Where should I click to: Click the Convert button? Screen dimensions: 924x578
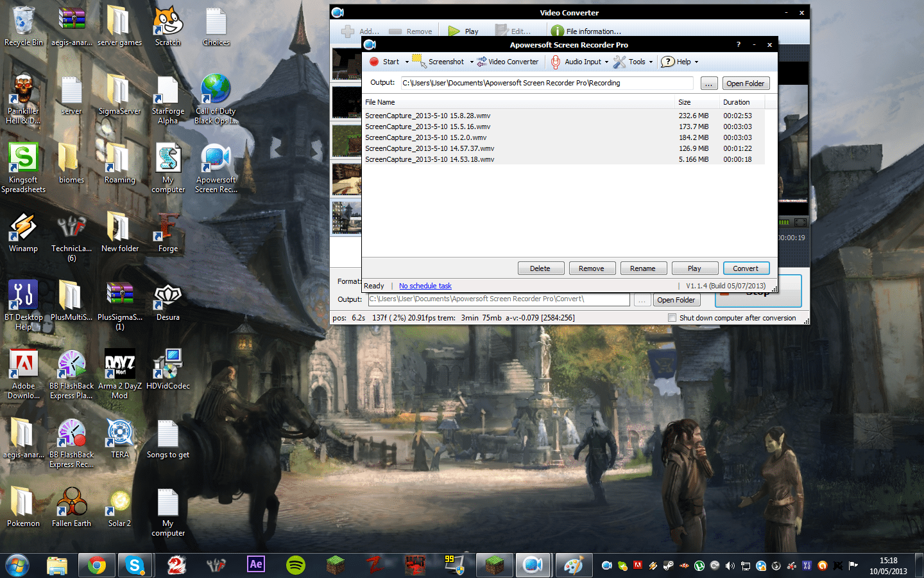point(746,268)
